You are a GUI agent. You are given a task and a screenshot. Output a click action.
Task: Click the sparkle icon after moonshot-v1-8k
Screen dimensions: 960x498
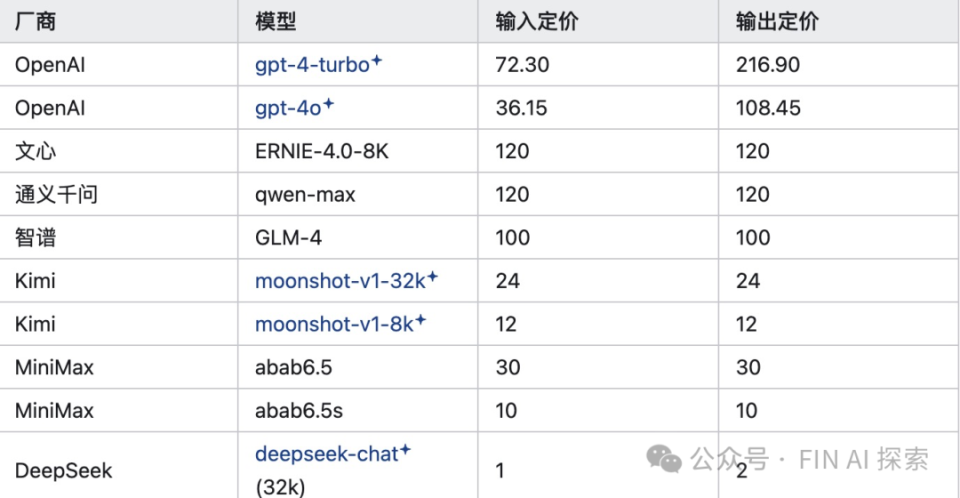point(421,320)
